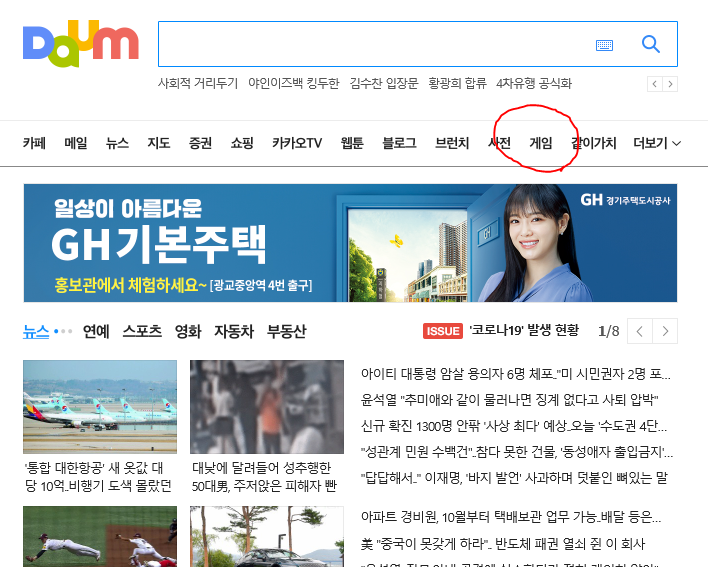Open 대낮에 달려들어 성추행한 article caption
This screenshot has width=708, height=567.
(264, 477)
